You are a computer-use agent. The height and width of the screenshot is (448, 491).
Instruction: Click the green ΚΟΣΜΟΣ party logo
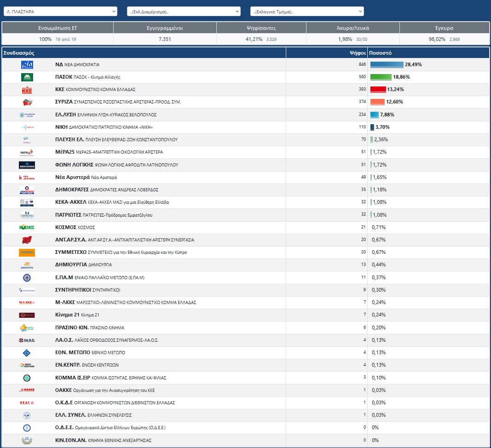[x=27, y=227]
